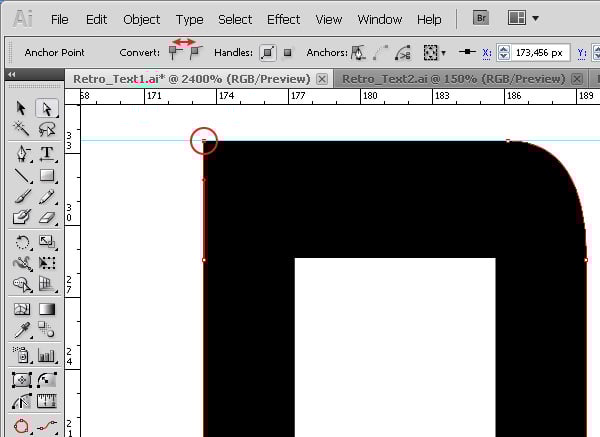Viewport: 600px width, 437px height.
Task: Activate the Type tool
Action: pos(46,153)
